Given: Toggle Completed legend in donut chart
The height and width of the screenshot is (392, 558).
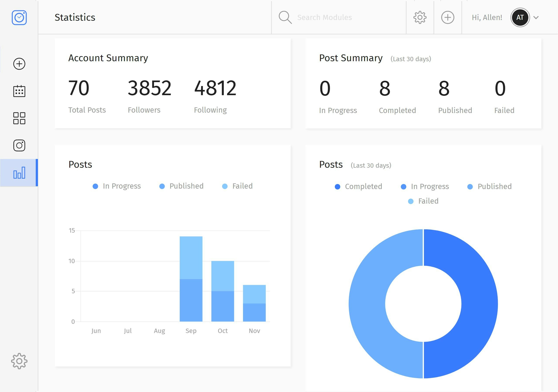Looking at the screenshot, I should pos(358,187).
